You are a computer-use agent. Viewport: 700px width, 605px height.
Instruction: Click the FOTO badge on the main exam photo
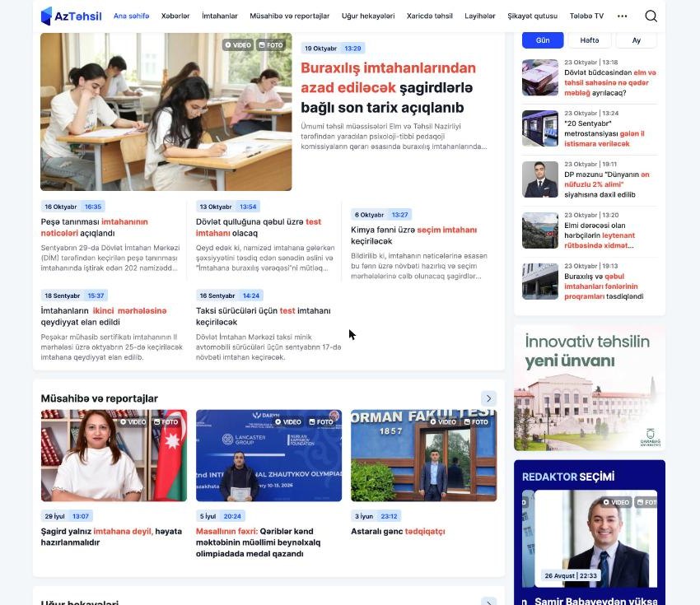pyautogui.click(x=271, y=45)
